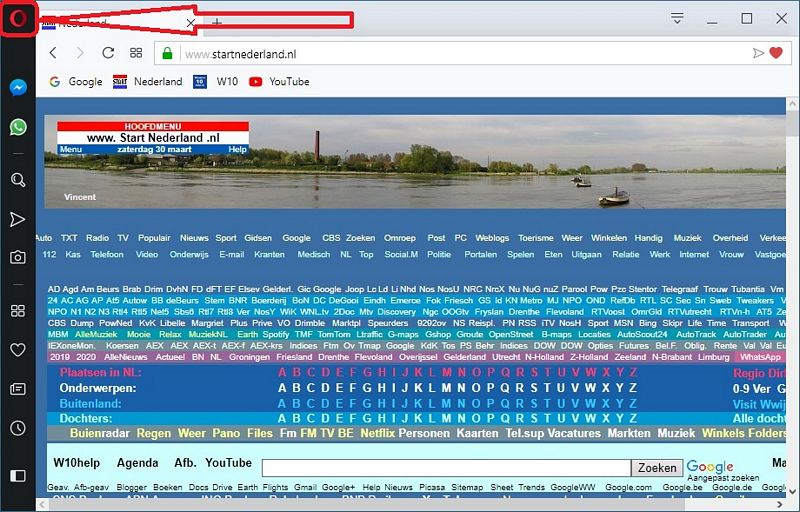This screenshot has height=512, width=800.
Task: Open My Flow sidebar icon
Action: [18, 219]
